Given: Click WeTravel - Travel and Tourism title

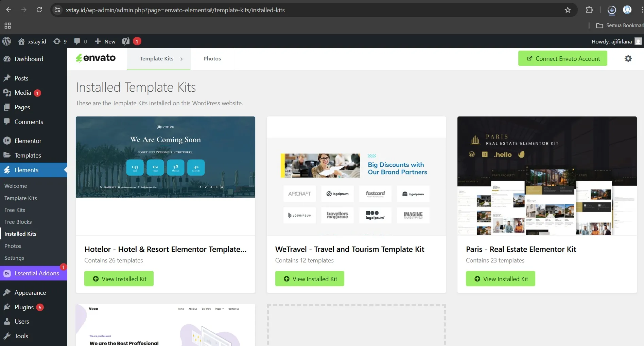Looking at the screenshot, I should click(350, 249).
